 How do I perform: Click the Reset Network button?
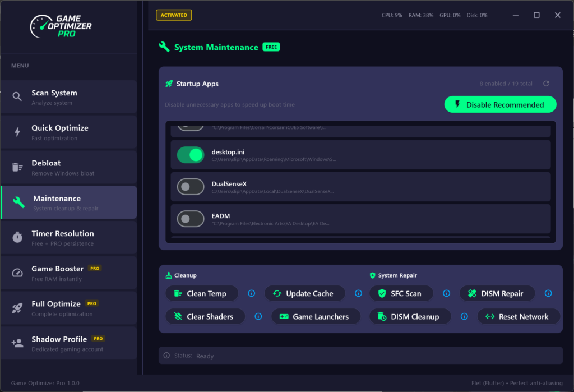(x=518, y=316)
